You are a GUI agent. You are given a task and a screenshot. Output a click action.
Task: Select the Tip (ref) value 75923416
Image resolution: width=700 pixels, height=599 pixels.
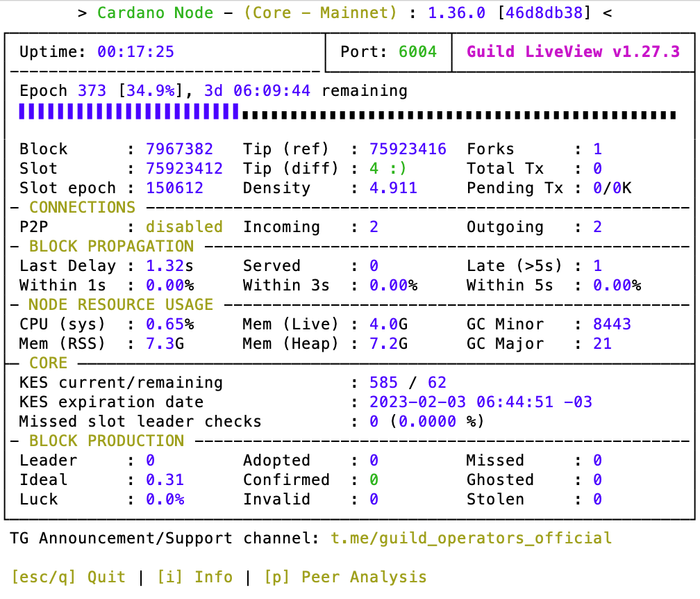[x=408, y=149]
